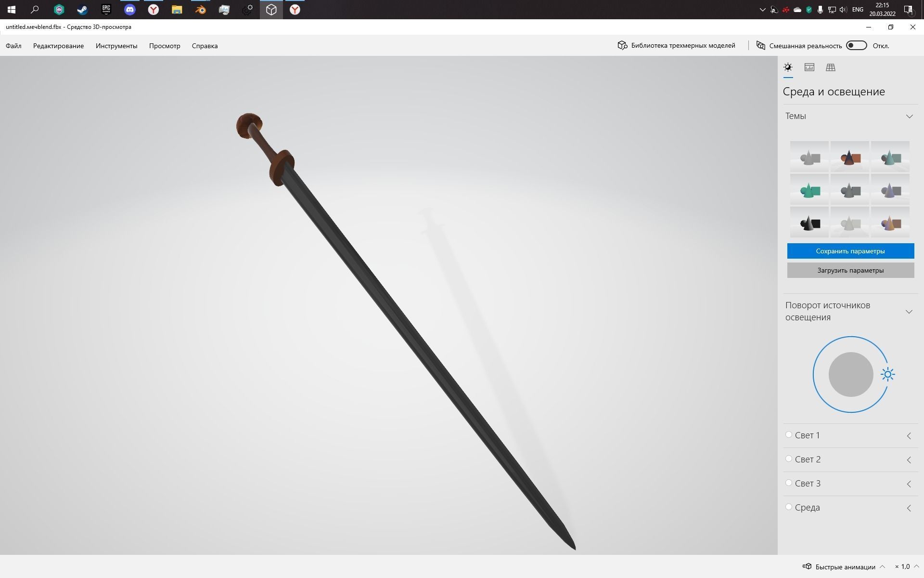
Task: Open the first Yandex browser taskbar icon
Action: pos(153,10)
